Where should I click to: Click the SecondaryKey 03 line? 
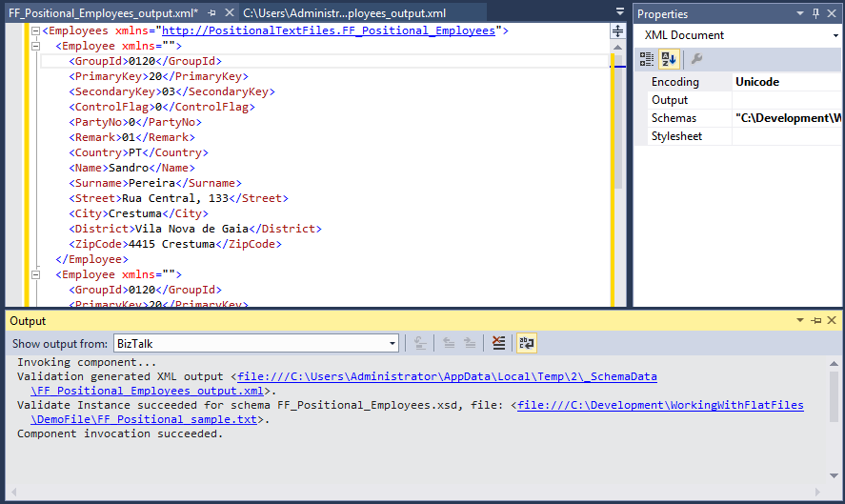pos(171,91)
